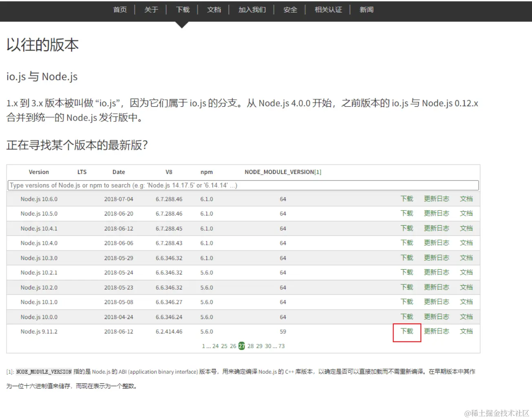Viewport: 532px width, 420px height.
Task: View 更新日志 for Node.js 10.4.0
Action: click(436, 243)
